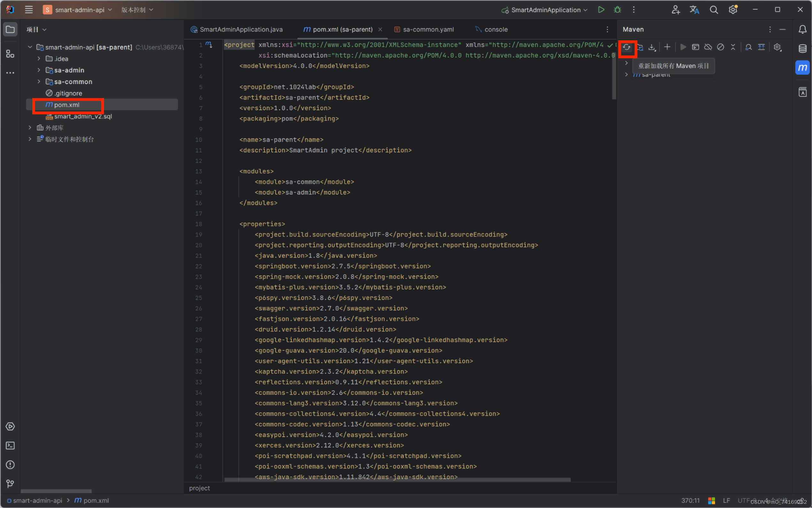Download sources and documentation in Maven panel

tap(652, 47)
